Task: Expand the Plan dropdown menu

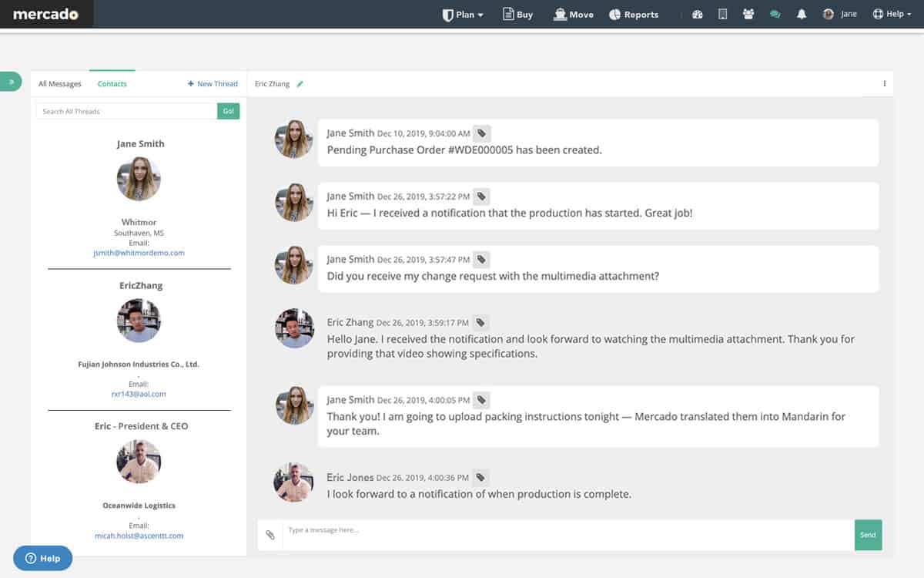Action: click(x=463, y=15)
